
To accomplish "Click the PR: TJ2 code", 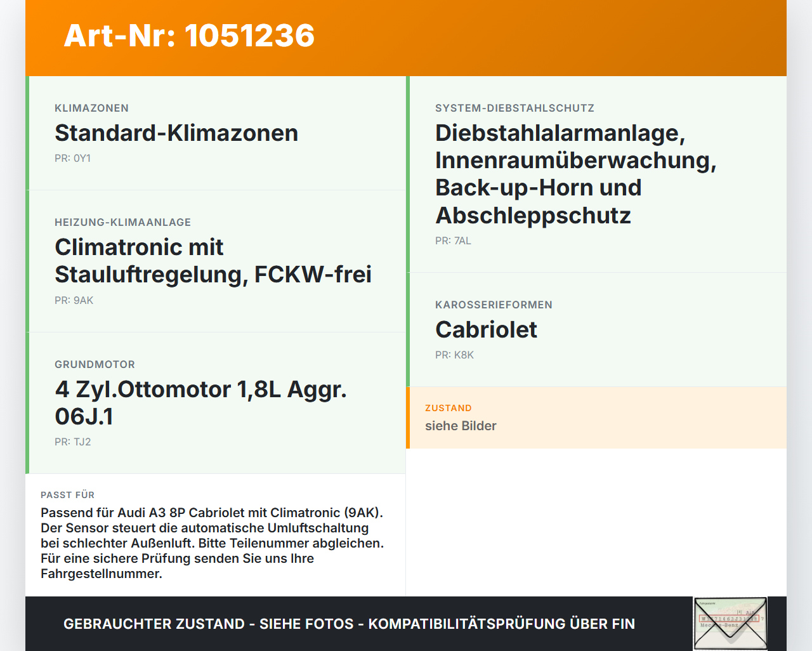I will [x=73, y=442].
